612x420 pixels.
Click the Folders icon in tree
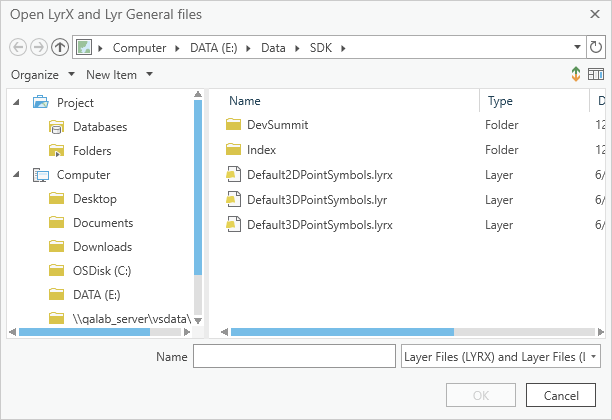pos(57,151)
